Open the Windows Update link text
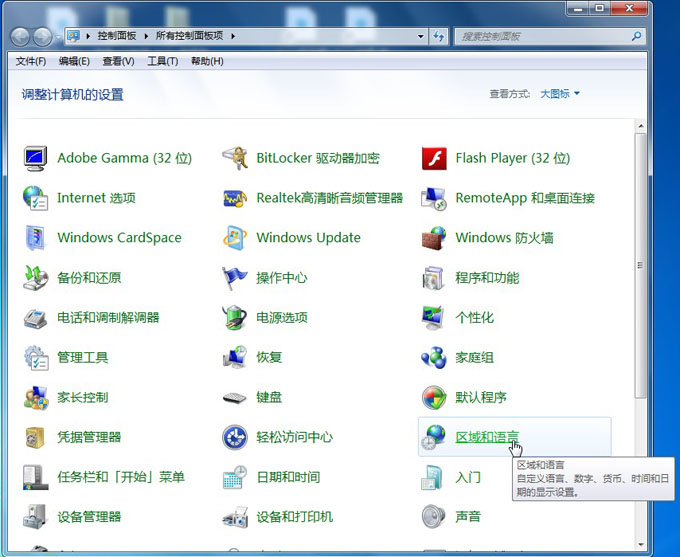This screenshot has height=557, width=680. click(308, 238)
